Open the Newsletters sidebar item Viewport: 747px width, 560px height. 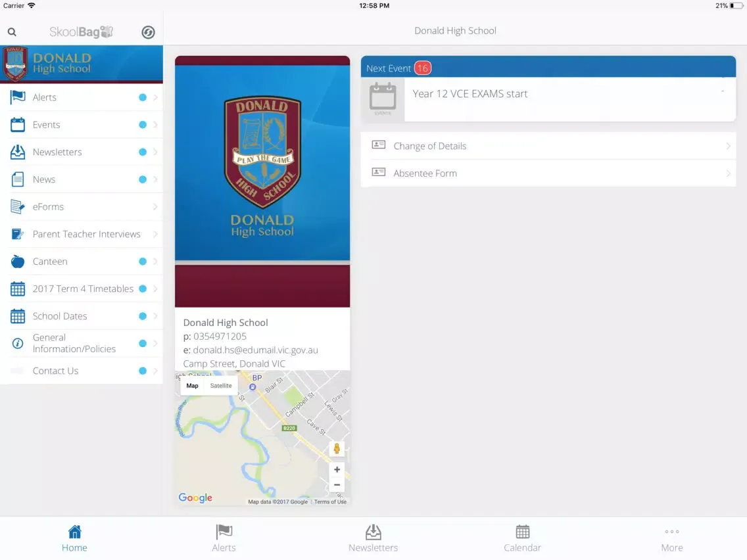point(82,152)
